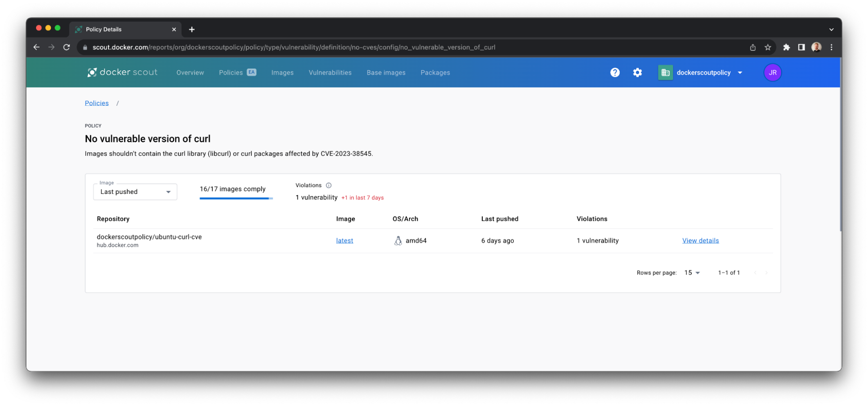Expand the Last pushed image dropdown
868x406 pixels.
(135, 192)
